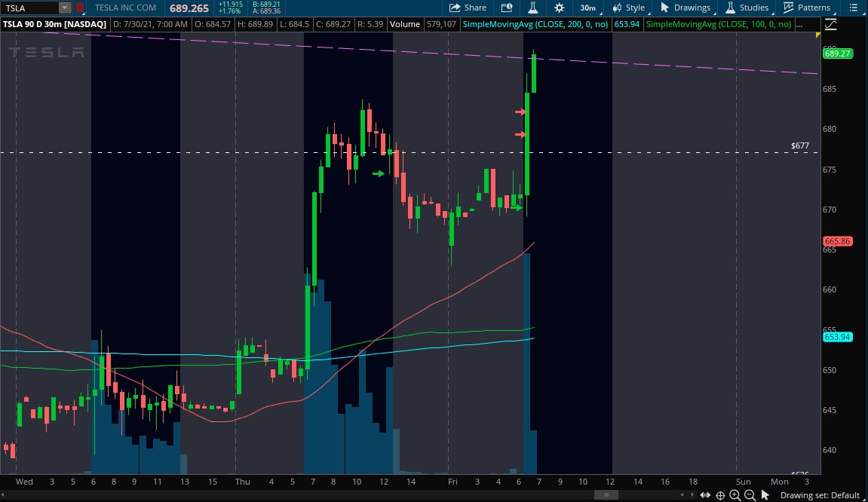Viewport: 868px width, 502px height.
Task: Open the Style menu
Action: 630,8
